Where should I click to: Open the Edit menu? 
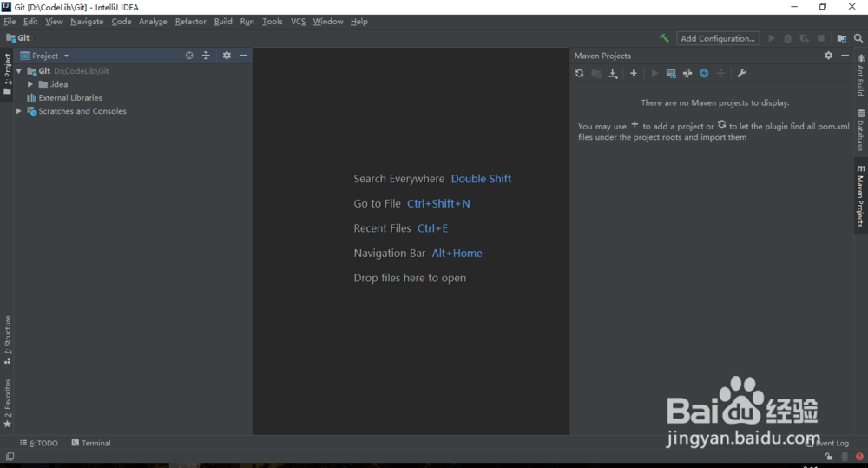[x=30, y=22]
